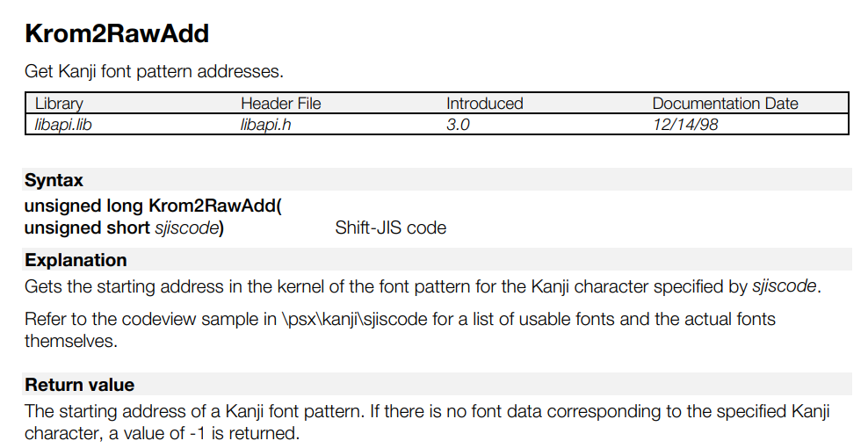The height and width of the screenshot is (448, 868).
Task: Click the Explanation section heading
Action: point(76,260)
